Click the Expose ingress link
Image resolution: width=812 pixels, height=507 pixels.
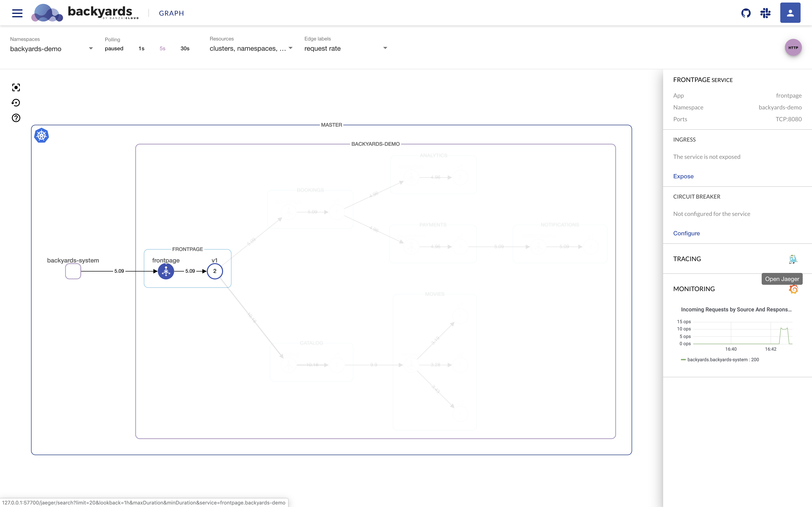(x=683, y=176)
